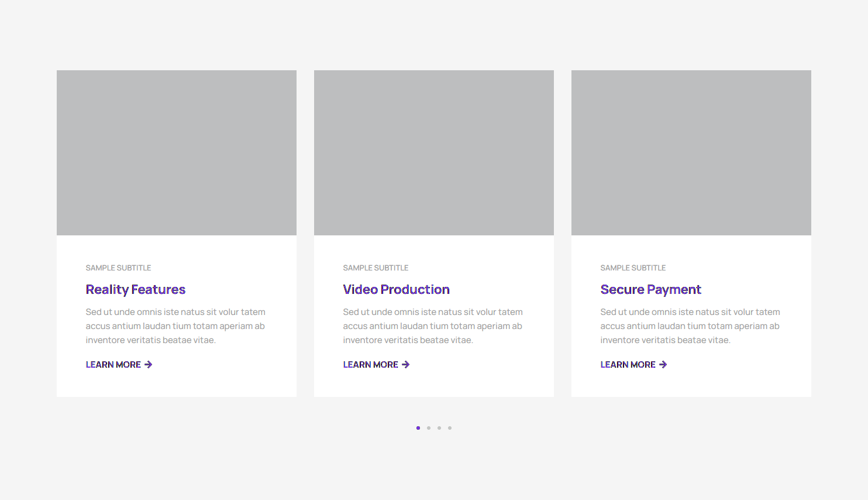Image resolution: width=868 pixels, height=500 pixels.
Task: Follow LEARN MORE text in Secure Payment card
Action: [628, 365]
